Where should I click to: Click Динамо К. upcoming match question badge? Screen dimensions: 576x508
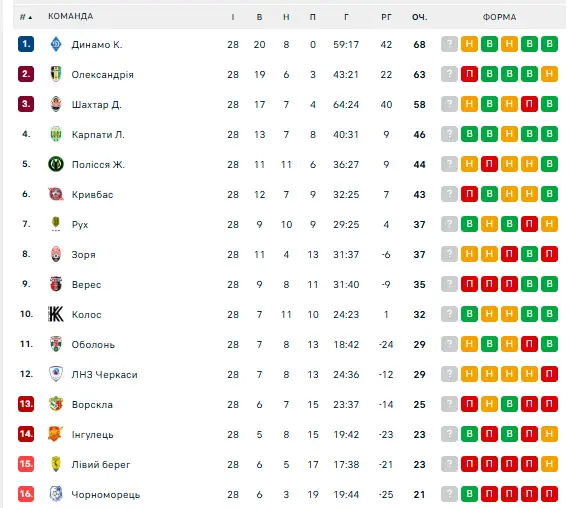pos(449,44)
